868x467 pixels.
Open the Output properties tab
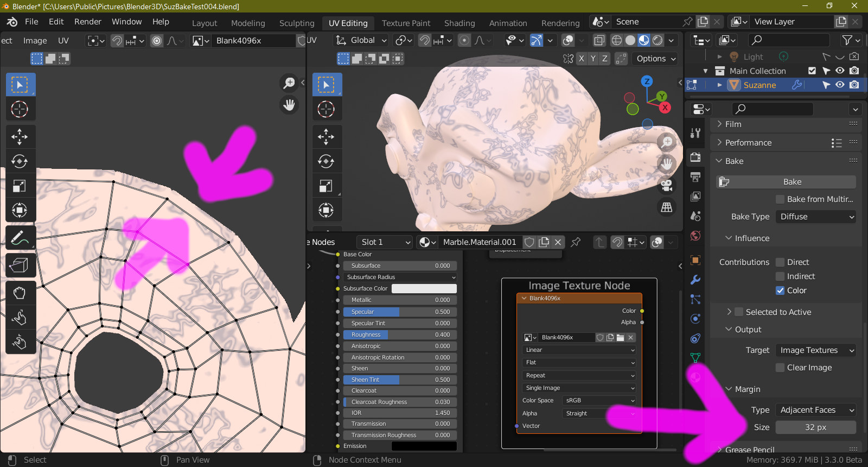pos(695,176)
